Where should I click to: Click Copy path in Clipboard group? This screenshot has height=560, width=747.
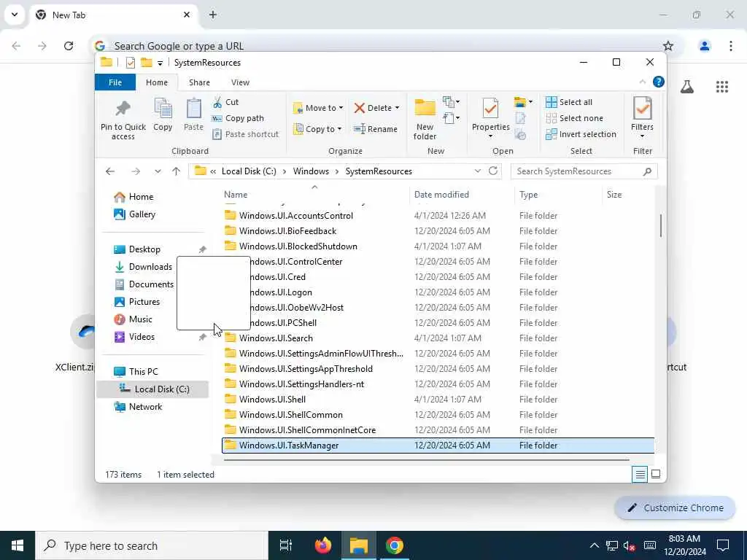pos(238,118)
